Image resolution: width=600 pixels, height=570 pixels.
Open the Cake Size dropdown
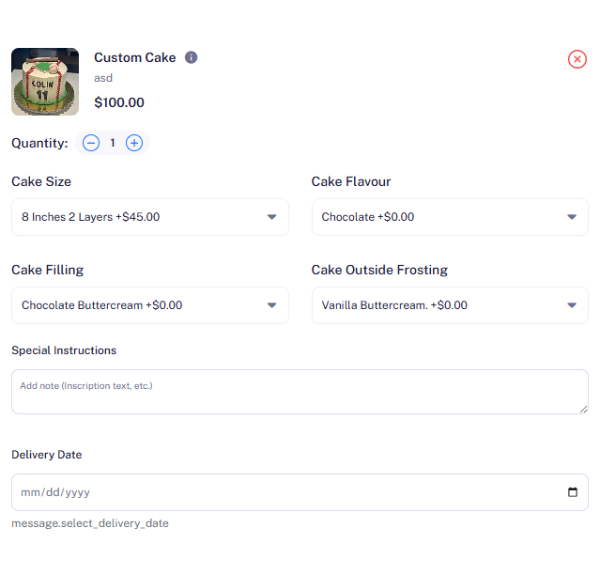150,217
